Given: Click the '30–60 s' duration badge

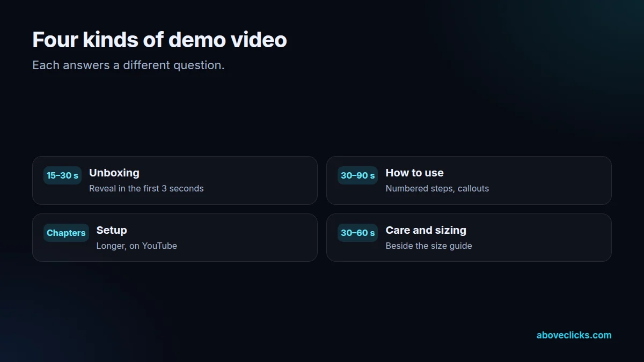Looking at the screenshot, I should (x=357, y=233).
